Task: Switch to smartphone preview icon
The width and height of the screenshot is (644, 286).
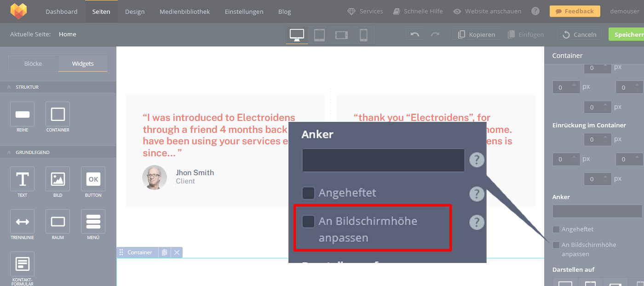Action: pos(363,35)
